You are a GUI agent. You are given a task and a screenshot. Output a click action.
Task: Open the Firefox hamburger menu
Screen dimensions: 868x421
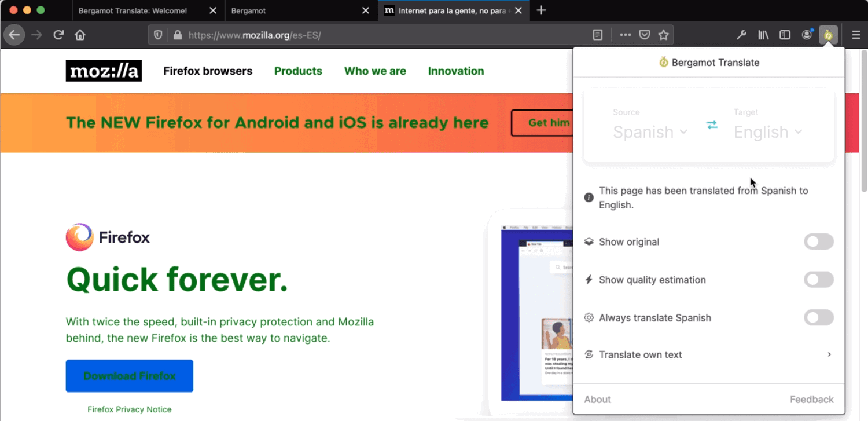[856, 35]
